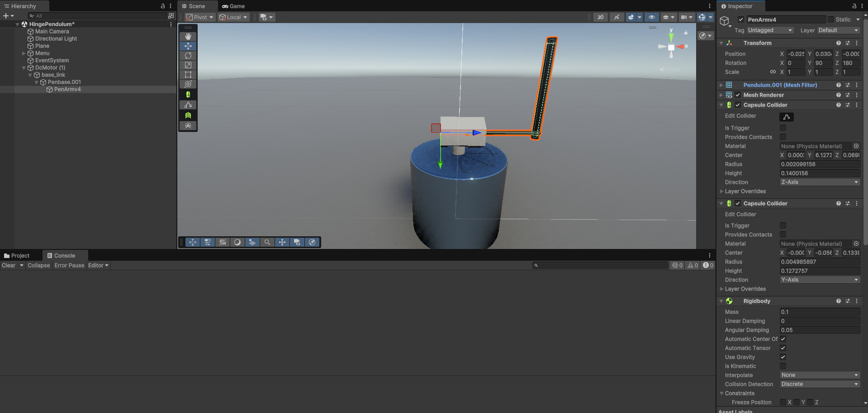
Task: Open the Project tab
Action: tap(17, 255)
